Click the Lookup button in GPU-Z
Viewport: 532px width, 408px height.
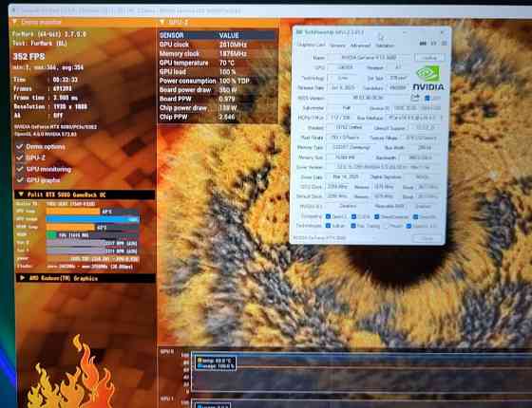click(429, 58)
